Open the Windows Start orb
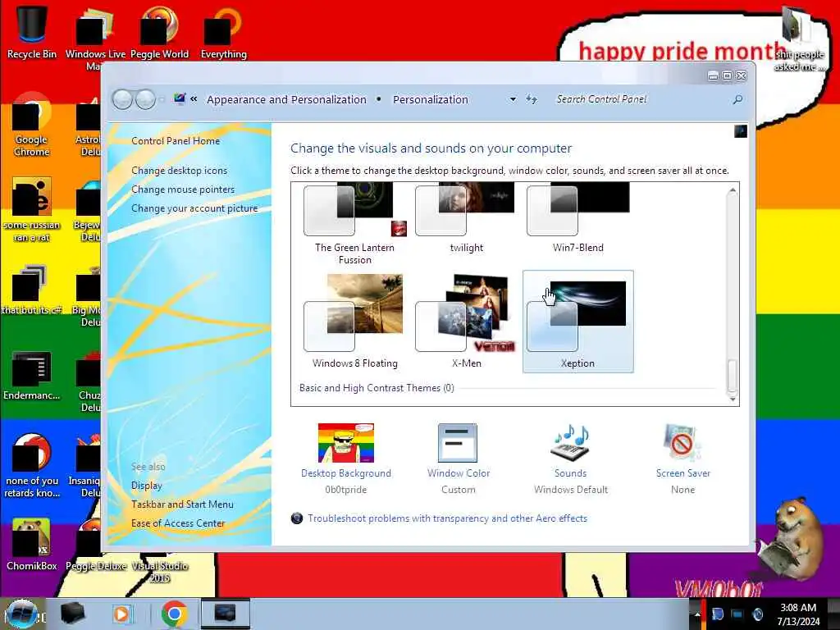This screenshot has height=630, width=840. tap(22, 614)
